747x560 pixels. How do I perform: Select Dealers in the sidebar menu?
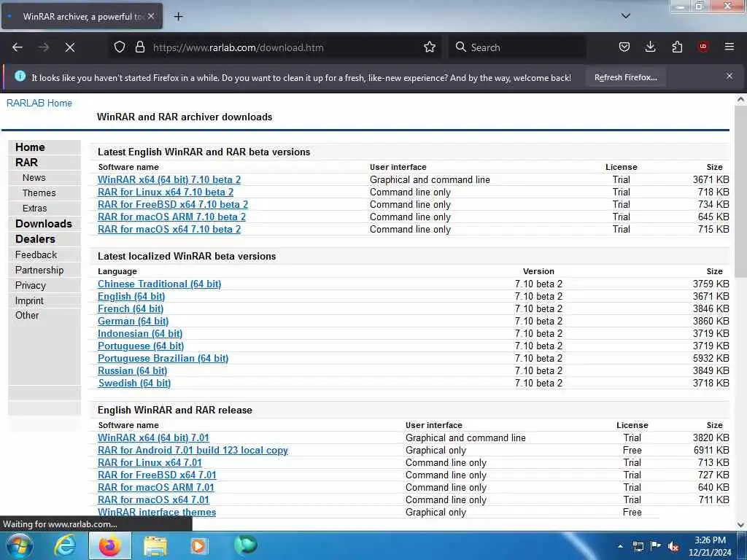point(35,239)
